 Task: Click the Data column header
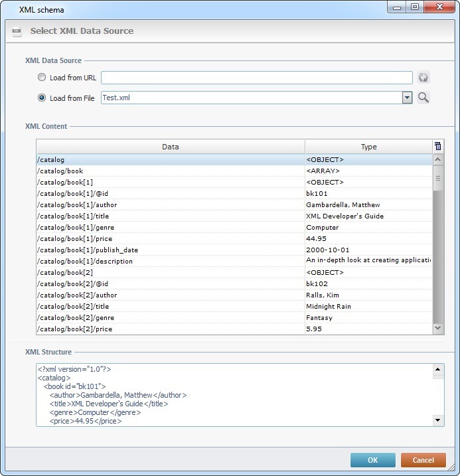pyautogui.click(x=171, y=147)
